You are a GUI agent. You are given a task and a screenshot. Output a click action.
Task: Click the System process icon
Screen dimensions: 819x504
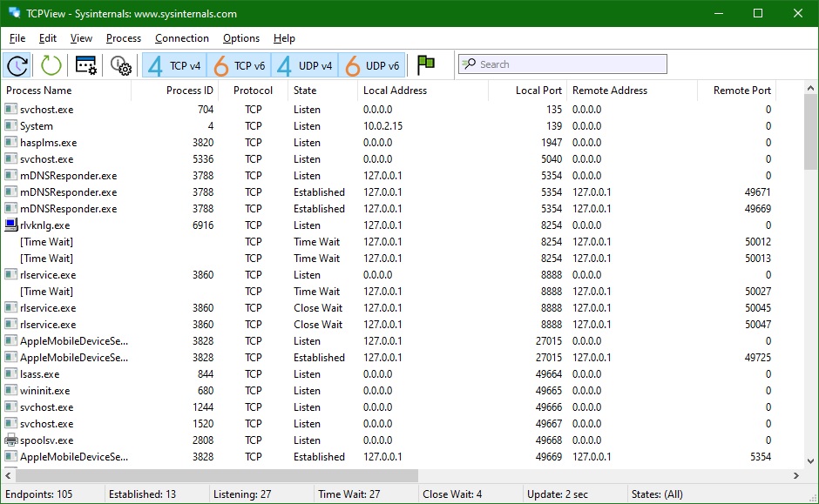11,125
